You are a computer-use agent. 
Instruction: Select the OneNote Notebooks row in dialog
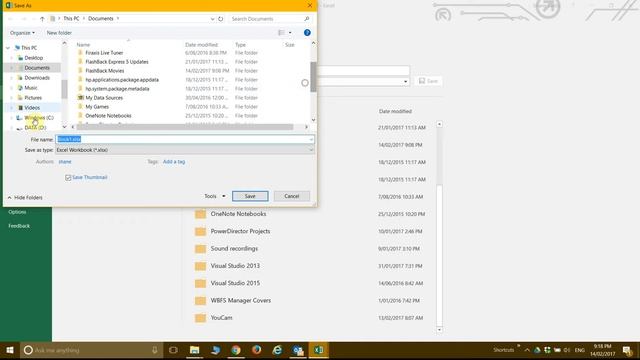pyautogui.click(x=108, y=116)
